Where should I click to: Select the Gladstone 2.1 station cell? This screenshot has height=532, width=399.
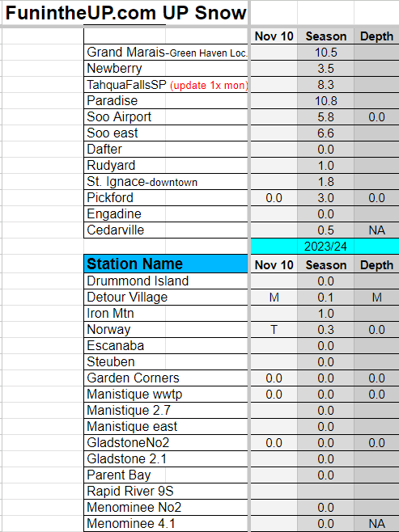(x=166, y=458)
